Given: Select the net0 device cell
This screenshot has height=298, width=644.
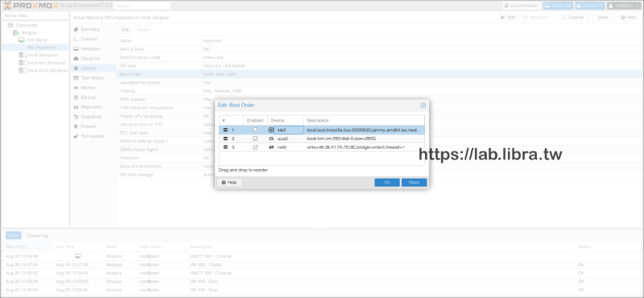Looking at the screenshot, I should coord(286,147).
